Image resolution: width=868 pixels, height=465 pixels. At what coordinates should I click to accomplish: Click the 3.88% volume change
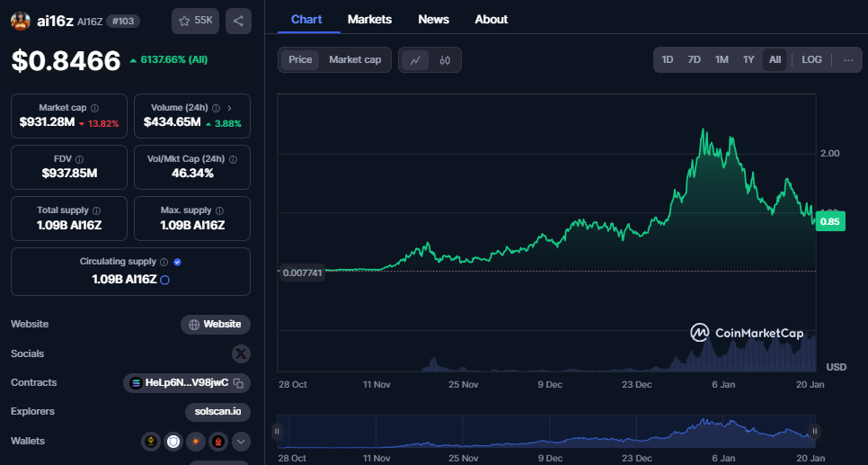(227, 123)
